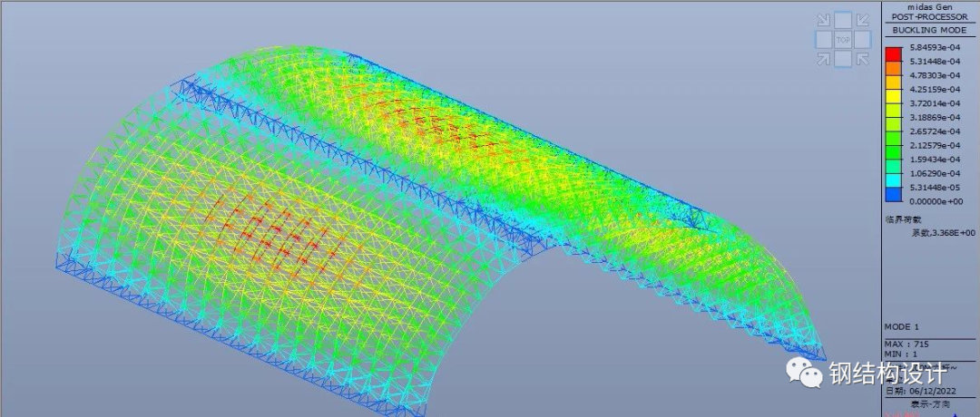Click the MODE 1 label
This screenshot has height=417, width=980.
click(x=901, y=327)
